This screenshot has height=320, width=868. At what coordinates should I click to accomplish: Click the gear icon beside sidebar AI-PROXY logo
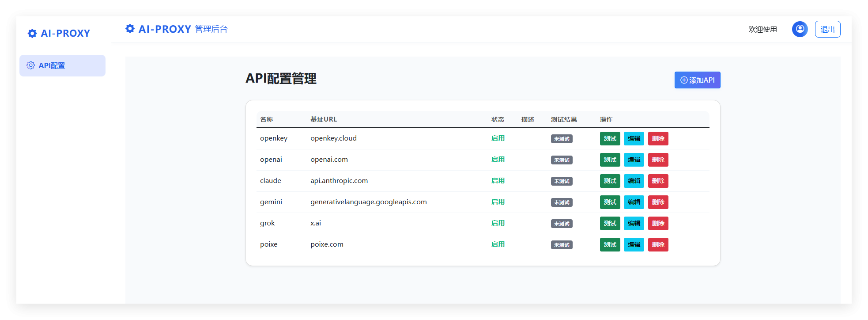(x=32, y=34)
